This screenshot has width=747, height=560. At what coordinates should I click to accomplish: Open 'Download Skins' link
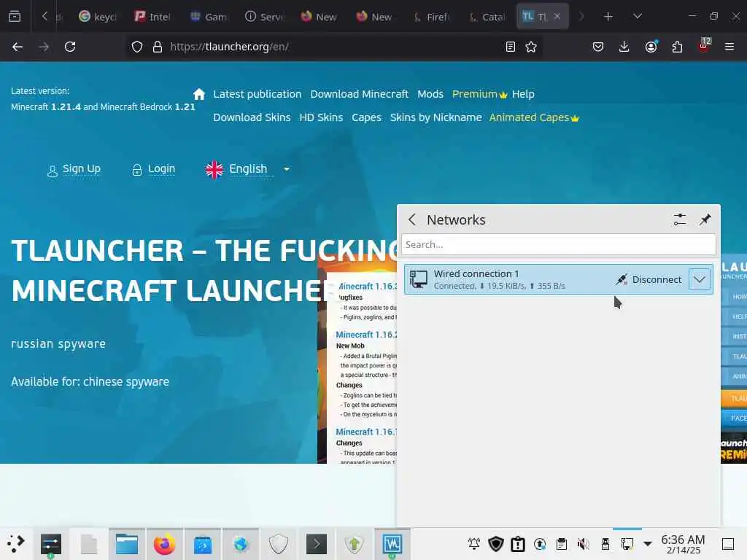[252, 117]
